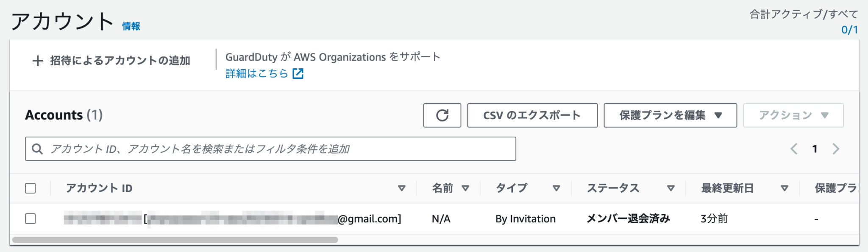Click the refresh icon above the accounts table
The height and width of the screenshot is (252, 868).
(x=442, y=115)
